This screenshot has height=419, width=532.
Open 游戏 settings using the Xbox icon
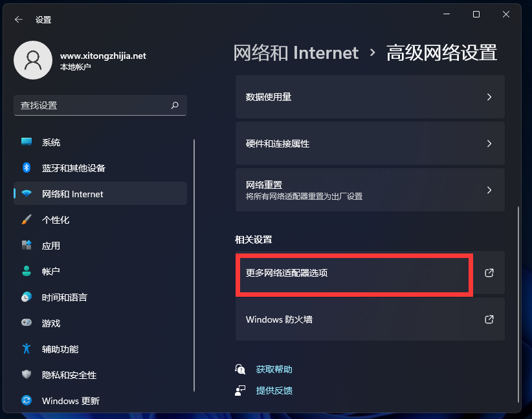coord(26,323)
